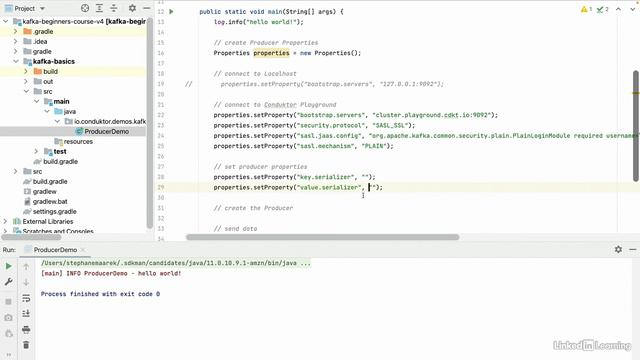The image size is (640, 360).
Task: Click the Print console output icon
Action: click(x=26, y=329)
